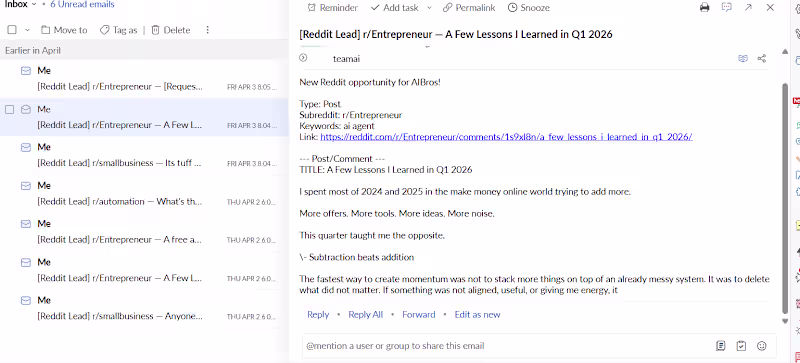Expand sender details arrow next to teamai
800x363 pixels.
tap(303, 58)
